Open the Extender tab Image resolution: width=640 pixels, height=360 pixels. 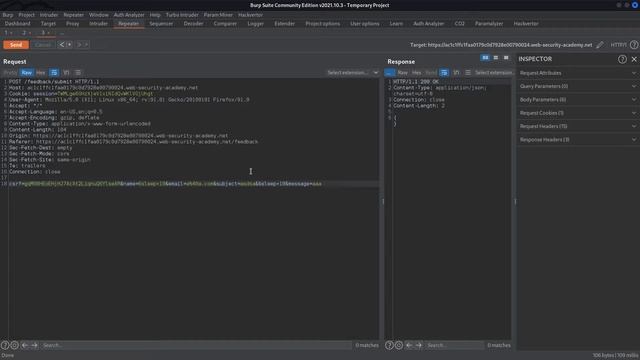284,24
